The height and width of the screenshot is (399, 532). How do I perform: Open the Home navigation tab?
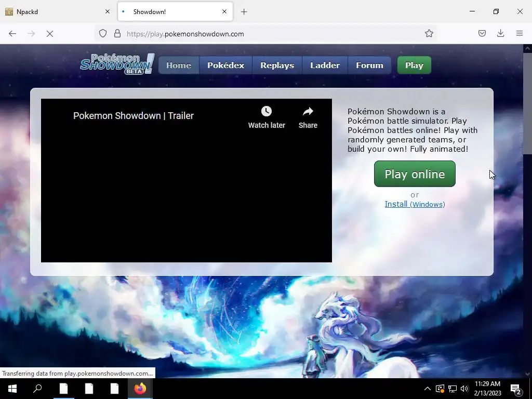179,65
